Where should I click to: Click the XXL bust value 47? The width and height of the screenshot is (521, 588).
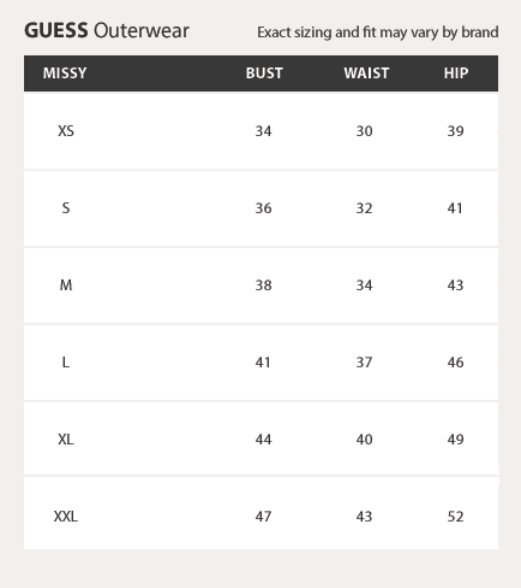coord(263,516)
